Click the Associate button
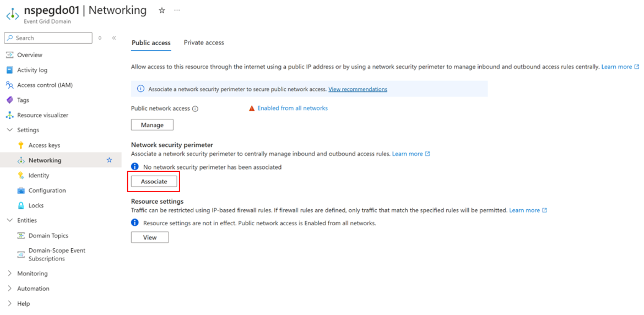 154,181
